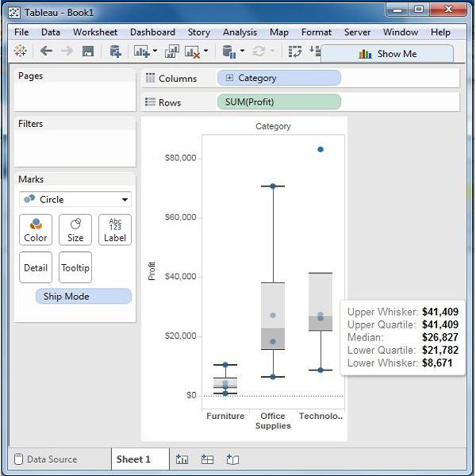The height and width of the screenshot is (476, 476).
Task: Swap rows and columns icon
Action: tap(295, 52)
